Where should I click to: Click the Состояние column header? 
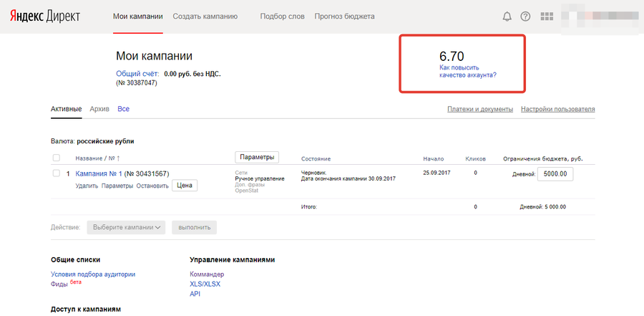point(316,159)
